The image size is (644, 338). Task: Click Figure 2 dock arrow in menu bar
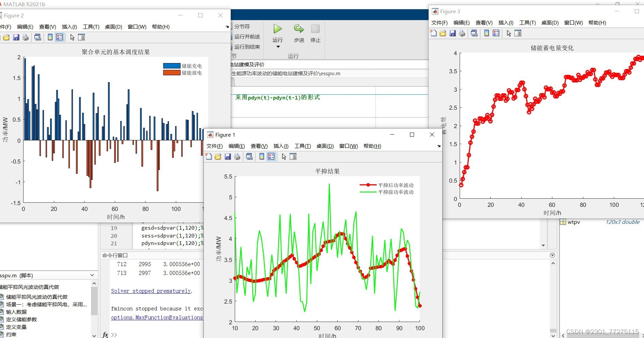click(x=227, y=27)
